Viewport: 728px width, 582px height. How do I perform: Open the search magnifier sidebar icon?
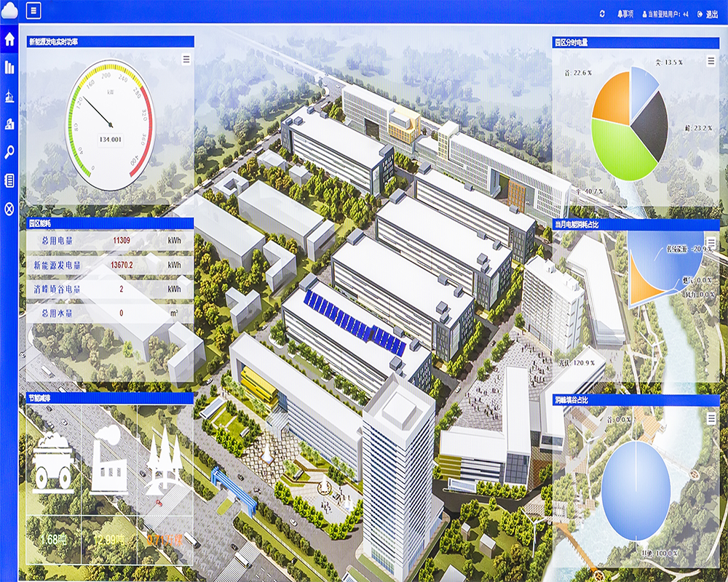point(9,152)
